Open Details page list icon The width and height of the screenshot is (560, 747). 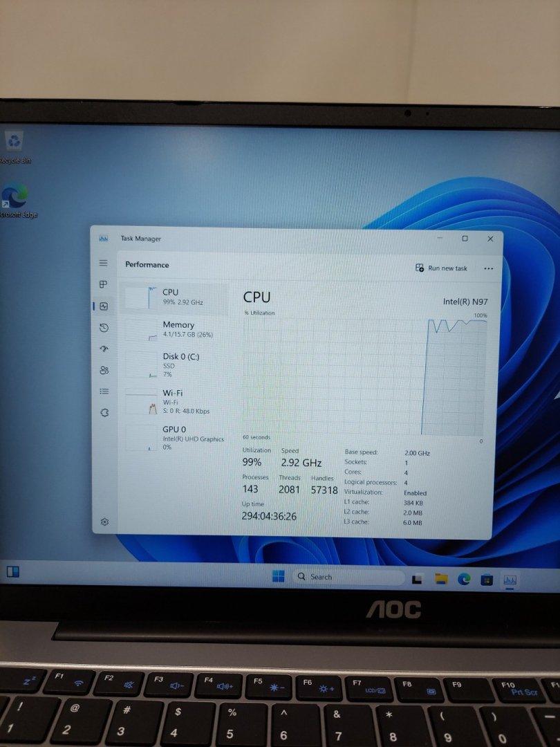[104, 391]
